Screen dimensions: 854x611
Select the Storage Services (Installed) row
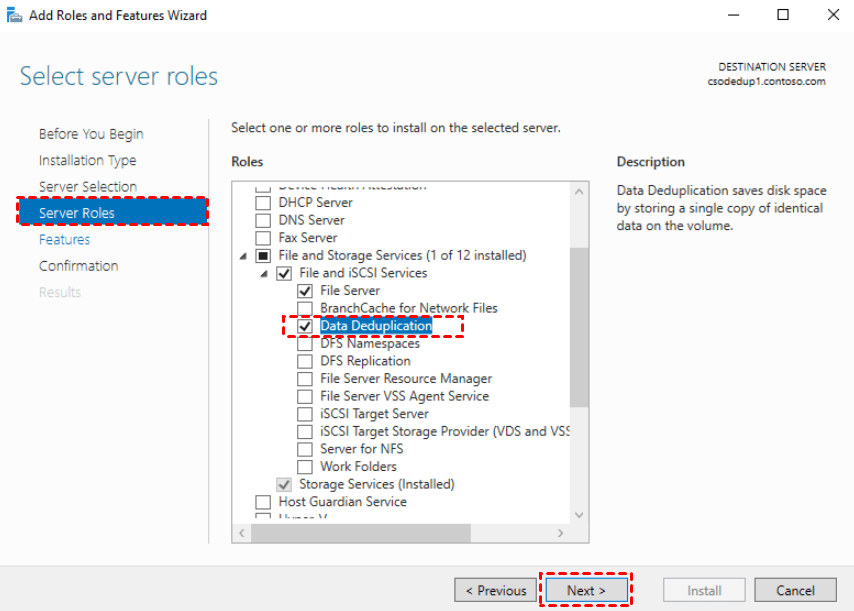pos(376,484)
